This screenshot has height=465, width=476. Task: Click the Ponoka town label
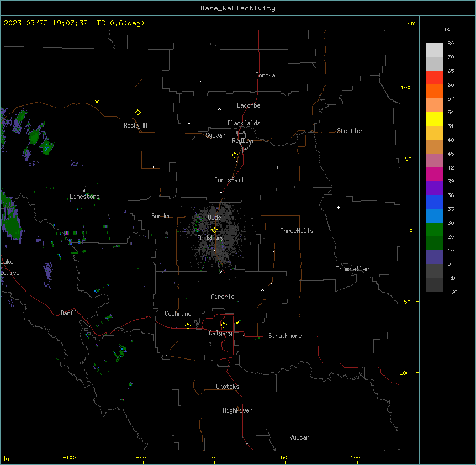coord(265,75)
